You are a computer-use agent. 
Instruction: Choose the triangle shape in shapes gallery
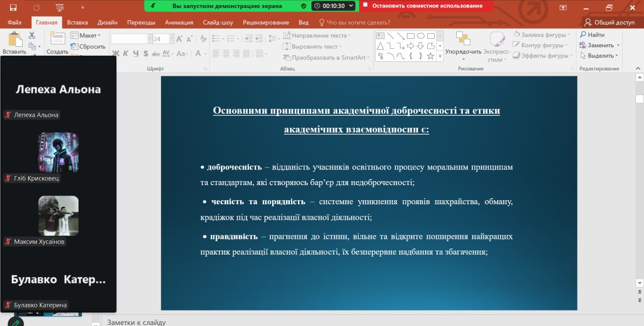tap(380, 46)
